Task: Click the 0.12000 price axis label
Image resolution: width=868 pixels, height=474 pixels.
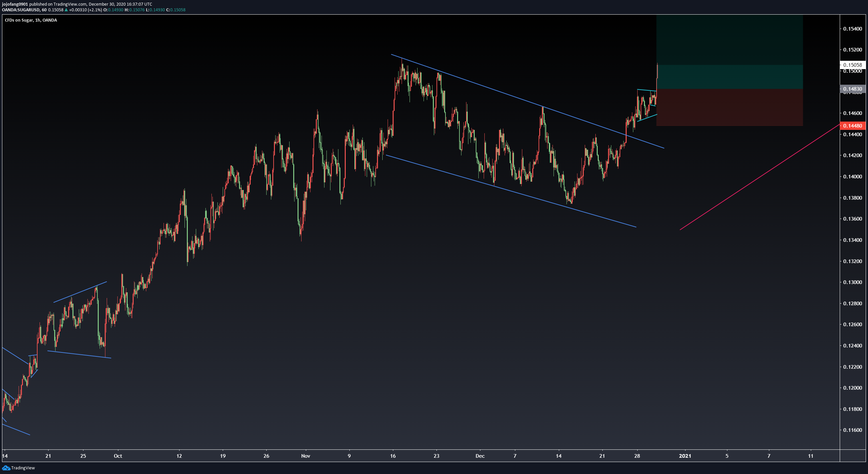Action: [852, 388]
